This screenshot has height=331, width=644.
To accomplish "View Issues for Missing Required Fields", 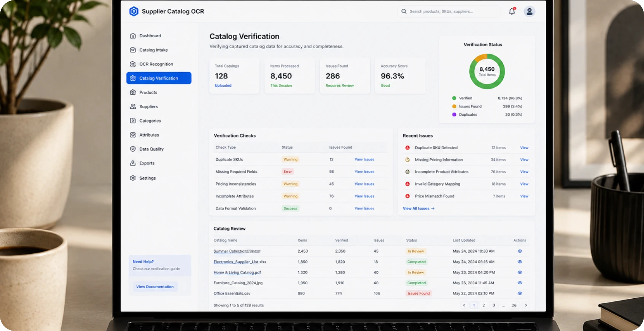I will (364, 172).
